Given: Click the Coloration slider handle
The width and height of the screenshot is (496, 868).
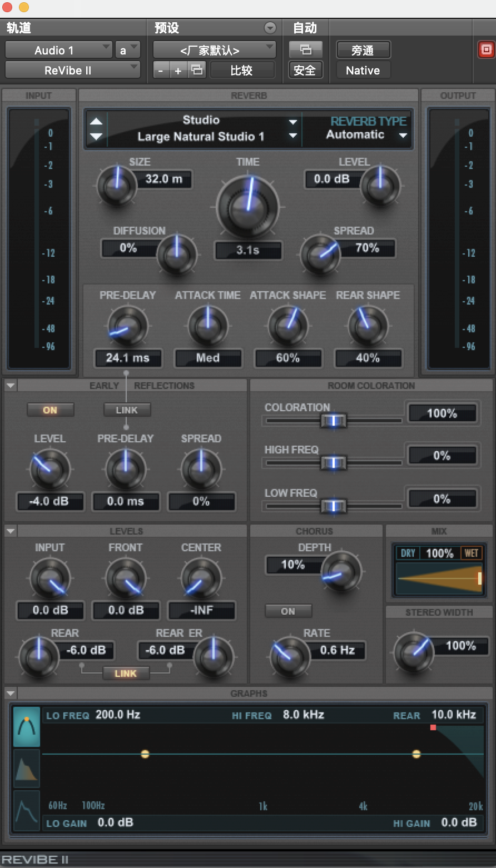Looking at the screenshot, I should coord(334,421).
